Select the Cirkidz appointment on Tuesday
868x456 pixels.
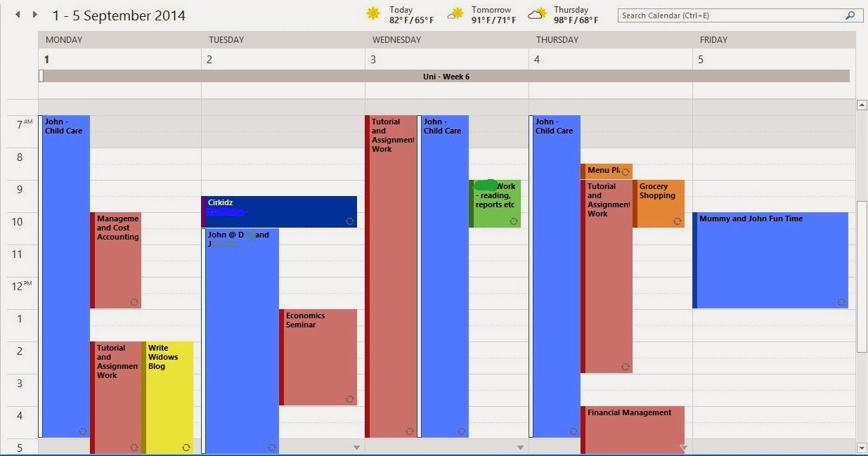(279, 211)
